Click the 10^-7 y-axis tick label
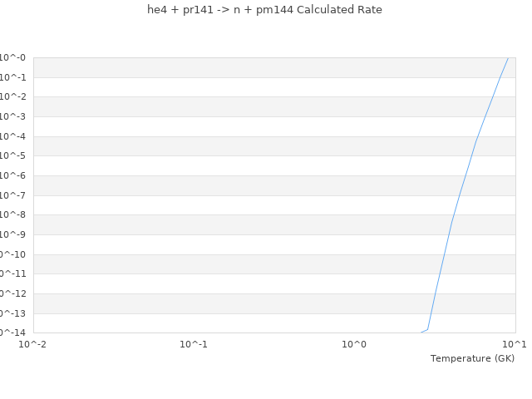 (x=13, y=195)
